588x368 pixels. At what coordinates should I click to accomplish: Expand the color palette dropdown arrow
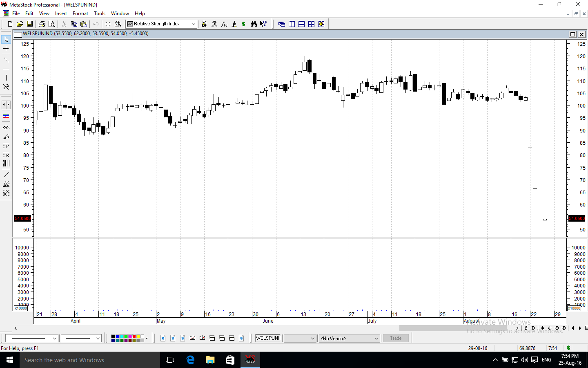(x=147, y=338)
